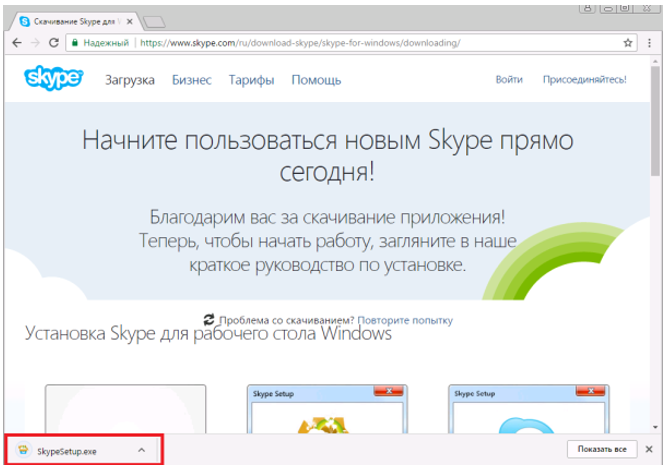669x473 pixels.
Task: Open the Загрузка menu item
Action: (x=130, y=80)
